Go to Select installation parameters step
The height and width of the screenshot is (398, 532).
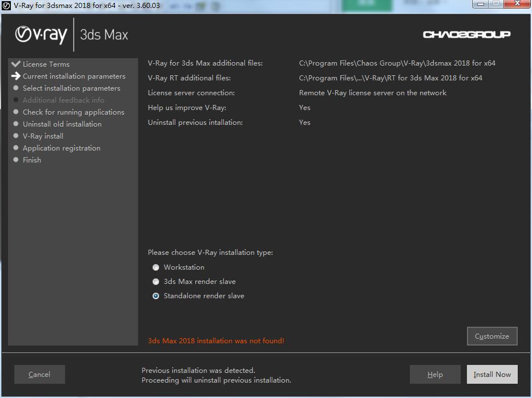pyautogui.click(x=71, y=88)
